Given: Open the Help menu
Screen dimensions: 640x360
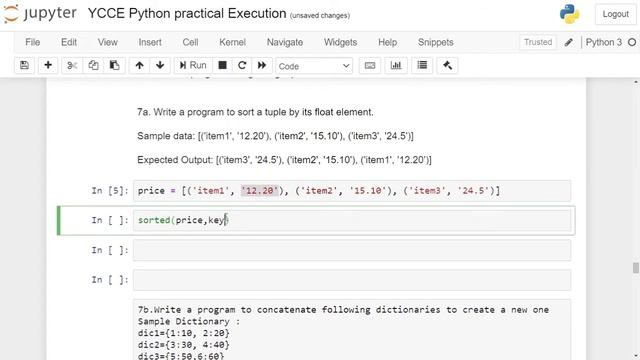Looking at the screenshot, I should pyautogui.click(x=387, y=42).
